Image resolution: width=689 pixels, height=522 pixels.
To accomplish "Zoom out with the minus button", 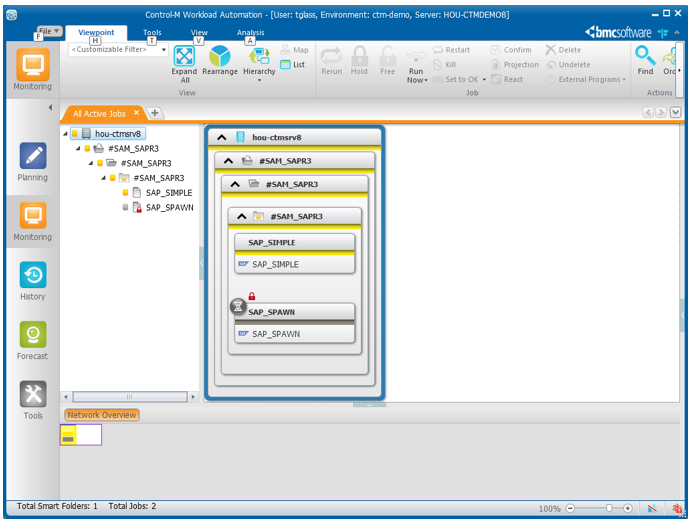I will [570, 508].
